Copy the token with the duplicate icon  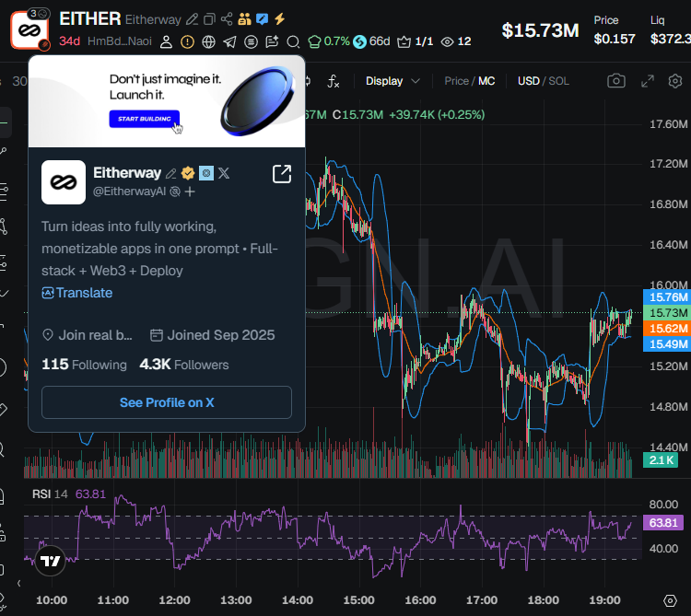tap(209, 19)
